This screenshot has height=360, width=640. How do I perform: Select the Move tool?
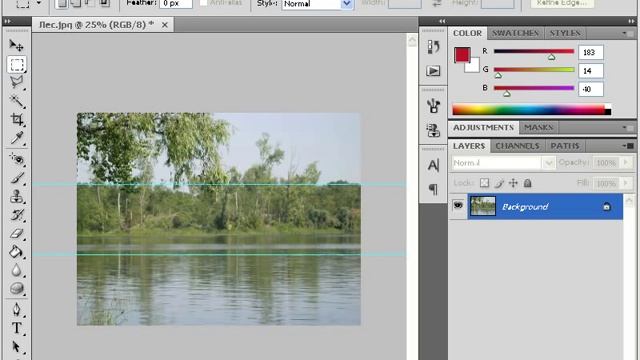pyautogui.click(x=16, y=45)
